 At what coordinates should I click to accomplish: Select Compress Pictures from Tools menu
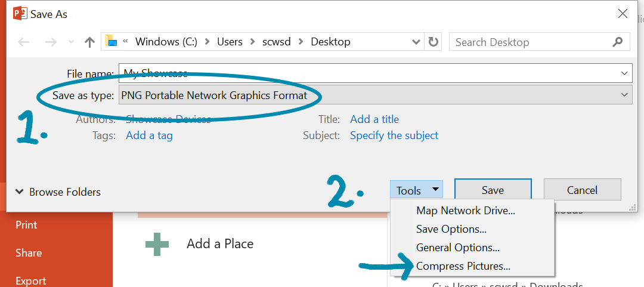[463, 266]
